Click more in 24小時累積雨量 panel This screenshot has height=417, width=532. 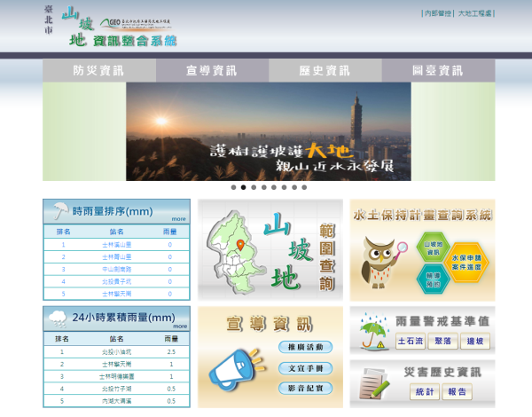tap(180, 326)
